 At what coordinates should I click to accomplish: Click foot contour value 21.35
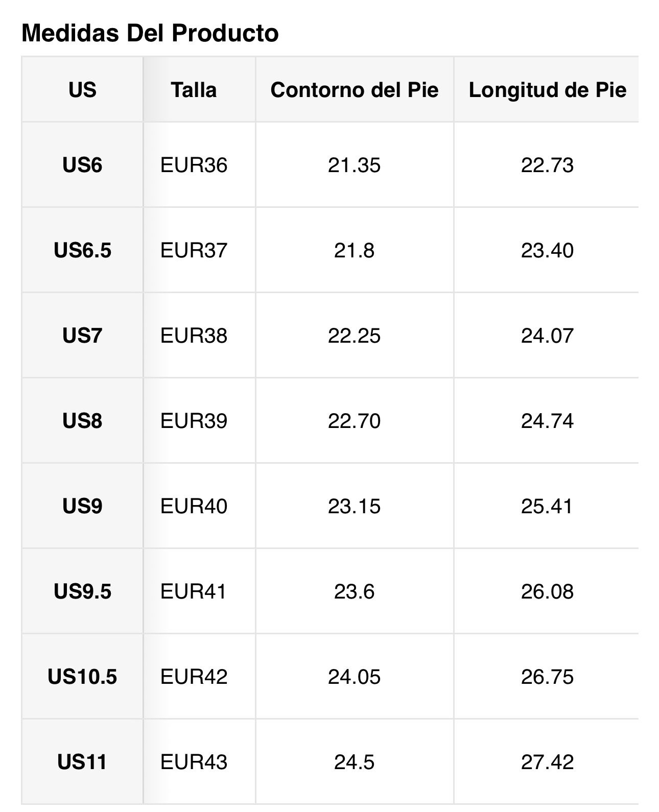pyautogui.click(x=355, y=165)
